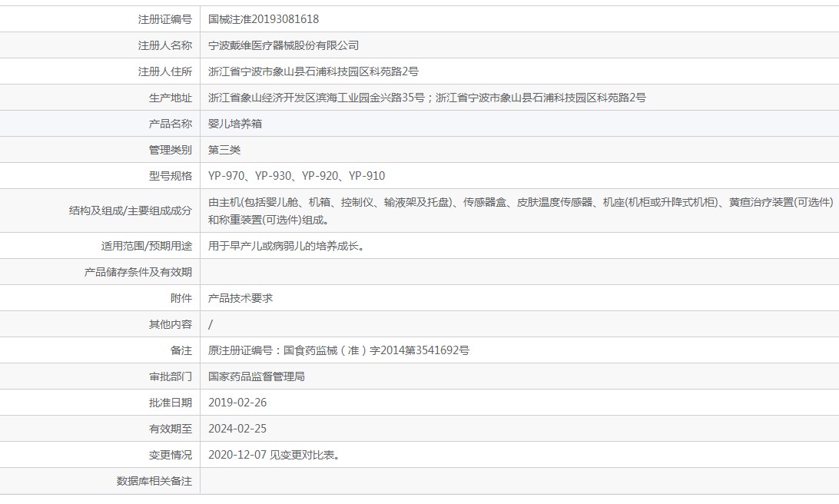Select the 适用范围/预期用途 label

point(146,246)
